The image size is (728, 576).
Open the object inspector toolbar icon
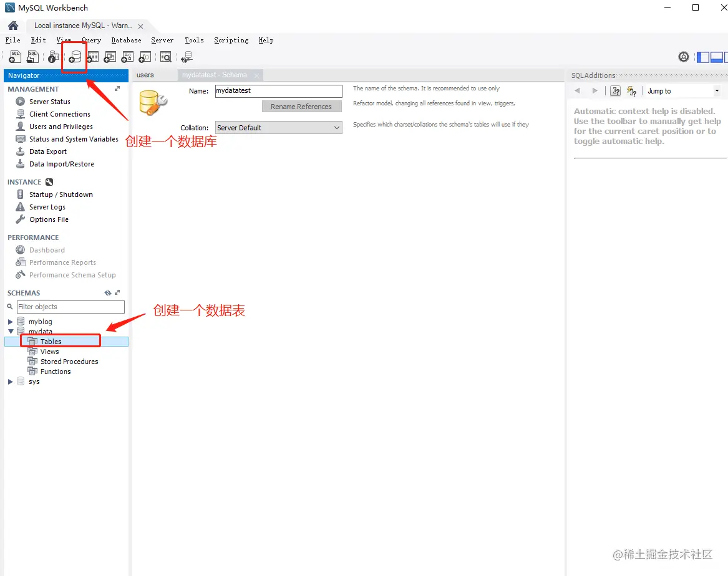point(54,57)
